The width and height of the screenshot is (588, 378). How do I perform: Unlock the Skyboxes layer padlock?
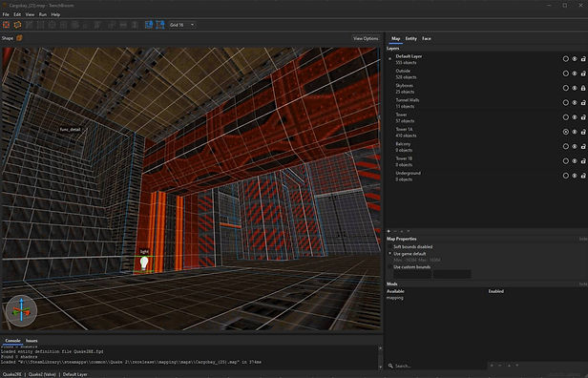pyautogui.click(x=583, y=88)
